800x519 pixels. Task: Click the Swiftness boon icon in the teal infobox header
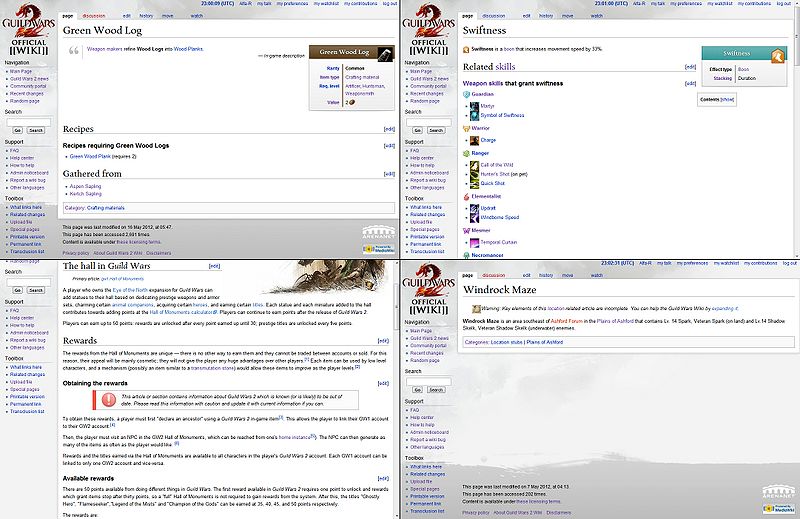(778, 55)
